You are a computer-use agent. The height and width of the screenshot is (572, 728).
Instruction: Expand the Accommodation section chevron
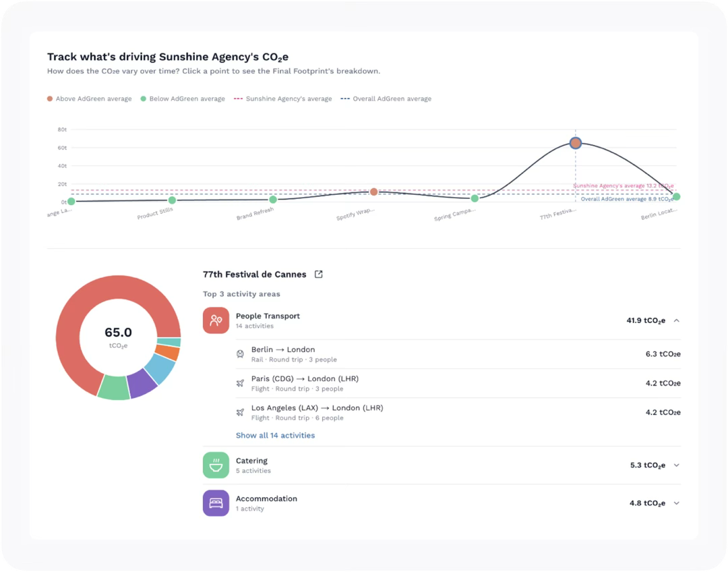tap(677, 503)
